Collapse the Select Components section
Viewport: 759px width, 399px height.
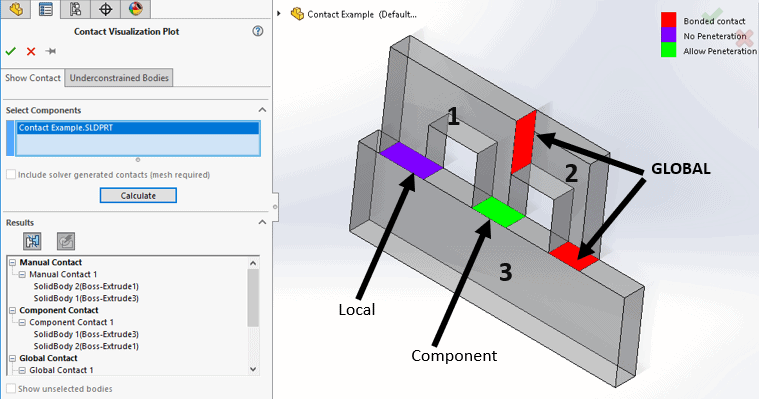262,110
